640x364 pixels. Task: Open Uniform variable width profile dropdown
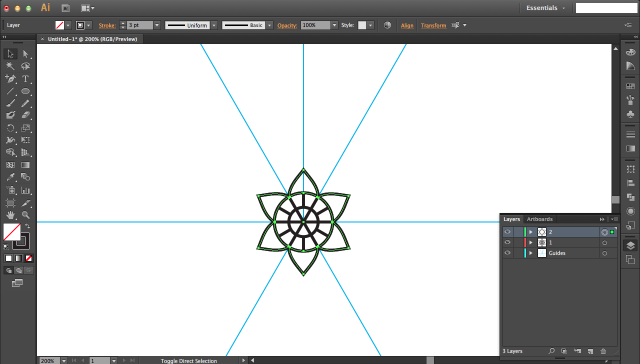point(214,25)
